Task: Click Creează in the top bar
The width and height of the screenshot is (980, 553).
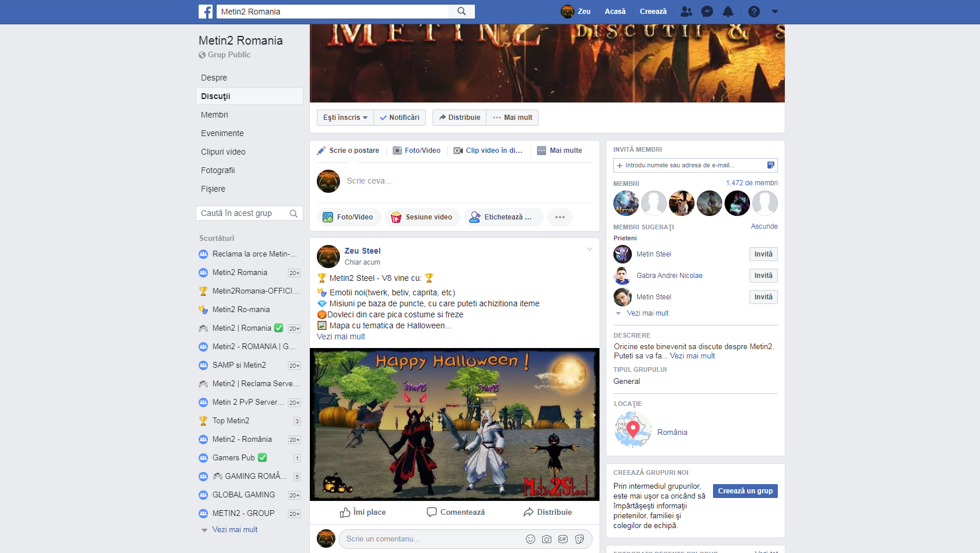Action: 653,12
